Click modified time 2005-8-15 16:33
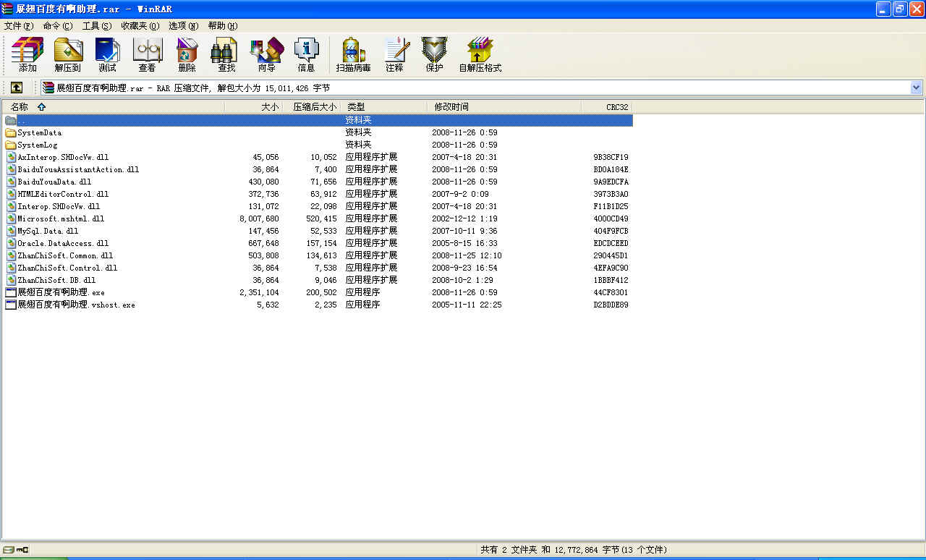 coord(464,243)
